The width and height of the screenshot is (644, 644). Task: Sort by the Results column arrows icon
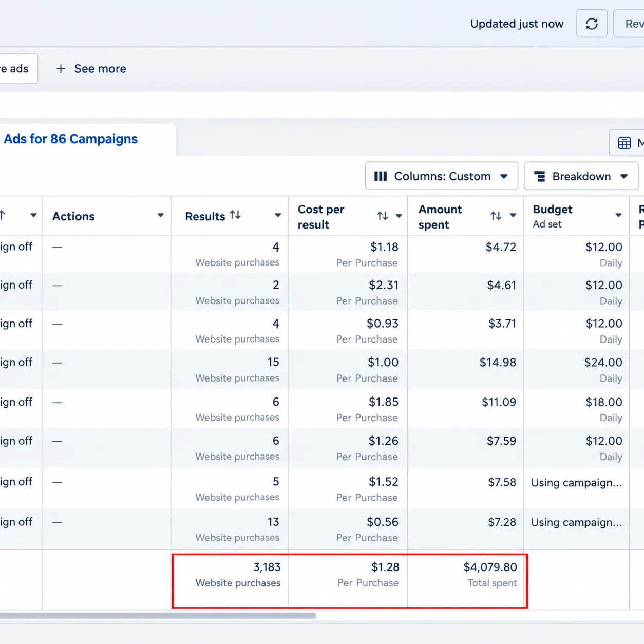235,215
